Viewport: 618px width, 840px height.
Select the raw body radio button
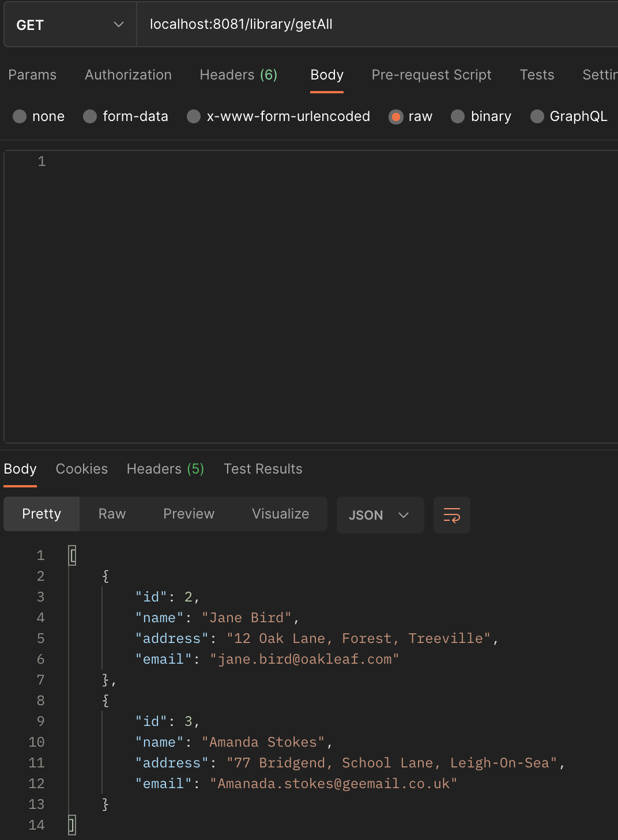click(396, 117)
